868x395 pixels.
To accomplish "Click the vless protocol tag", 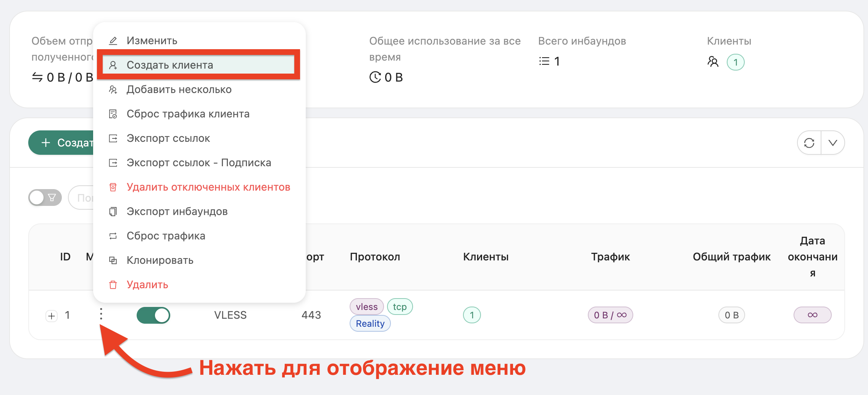I will (366, 306).
